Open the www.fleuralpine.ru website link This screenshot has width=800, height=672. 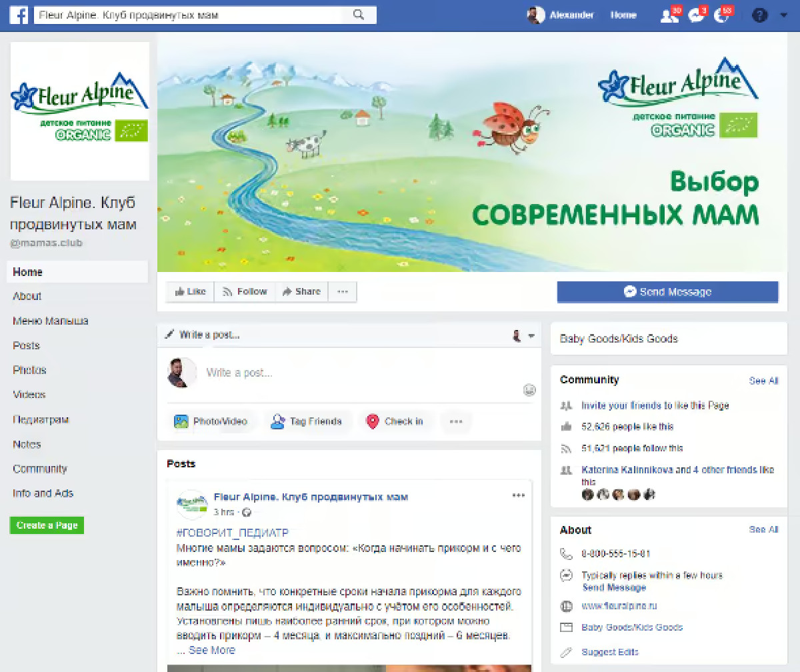[x=619, y=607]
